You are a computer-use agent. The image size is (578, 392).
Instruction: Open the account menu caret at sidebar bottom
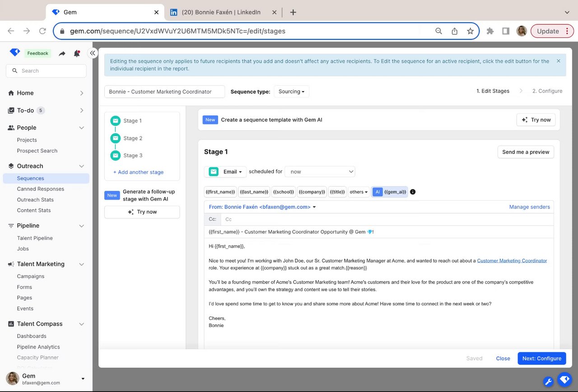click(x=83, y=379)
